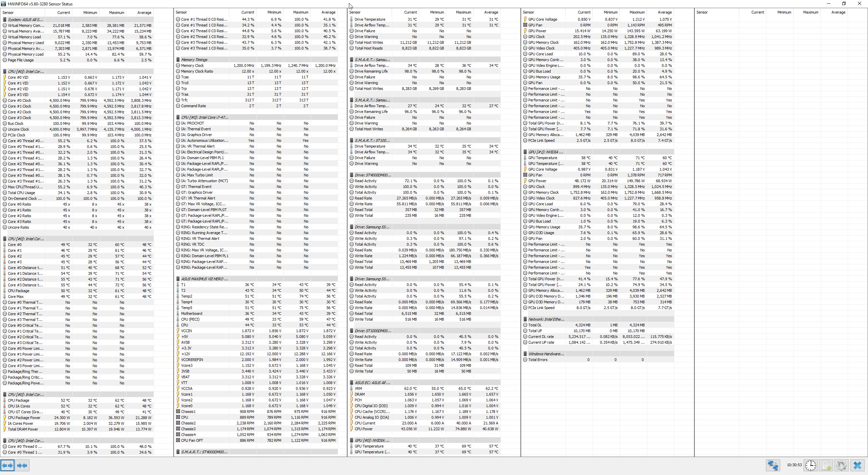
Task: Reset elapsed time with the clock icon
Action: (x=810, y=465)
